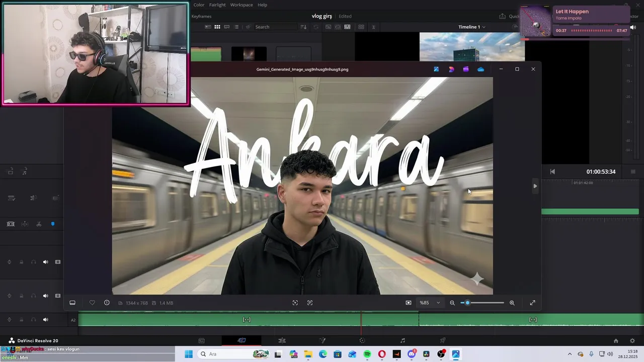Open the %85 zoom level dropdown
This screenshot has height=362, width=644.
[430, 303]
